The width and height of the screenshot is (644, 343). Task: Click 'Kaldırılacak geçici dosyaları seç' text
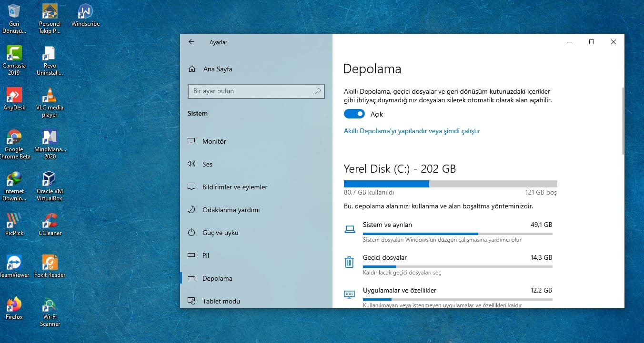point(402,273)
